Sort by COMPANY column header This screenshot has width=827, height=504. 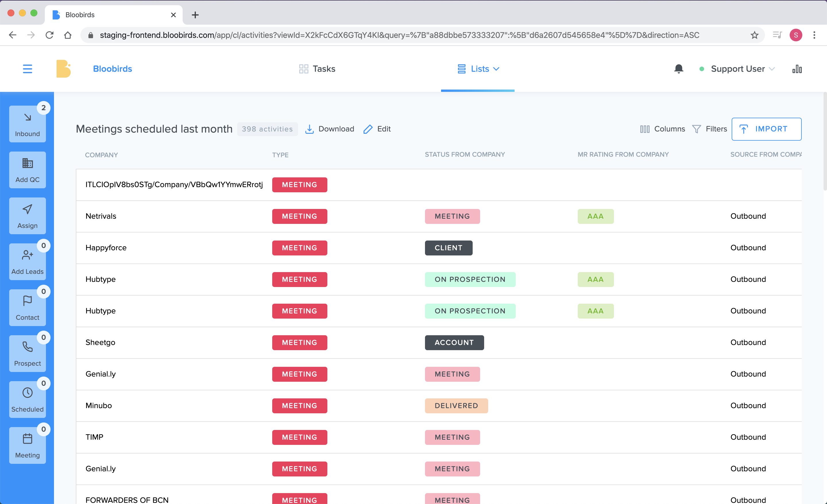click(101, 155)
